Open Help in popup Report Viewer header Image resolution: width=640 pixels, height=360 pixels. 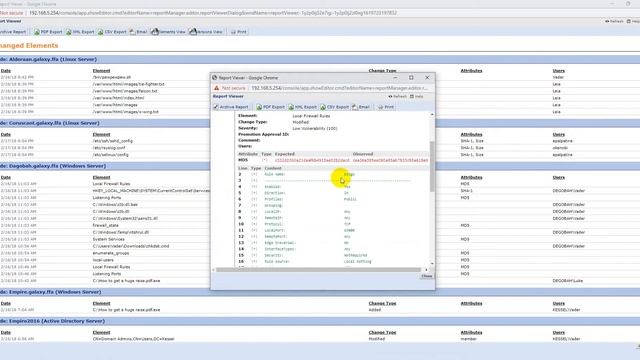click(x=417, y=97)
